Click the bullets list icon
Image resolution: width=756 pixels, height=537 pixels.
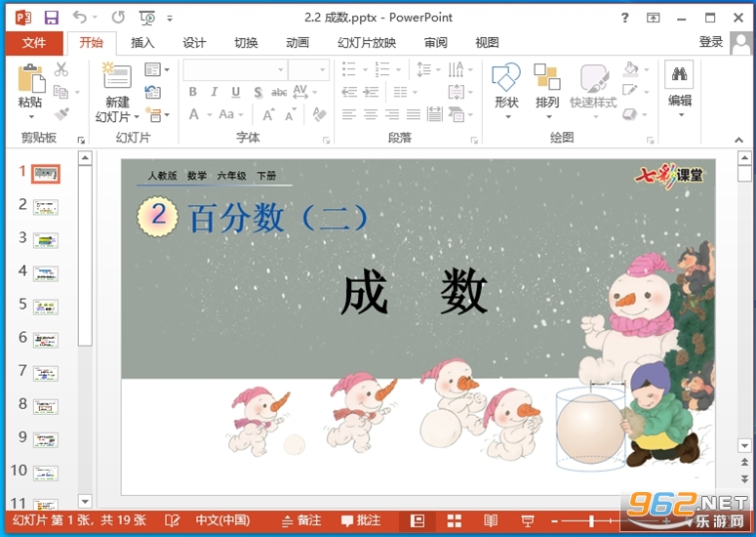pyautogui.click(x=349, y=69)
